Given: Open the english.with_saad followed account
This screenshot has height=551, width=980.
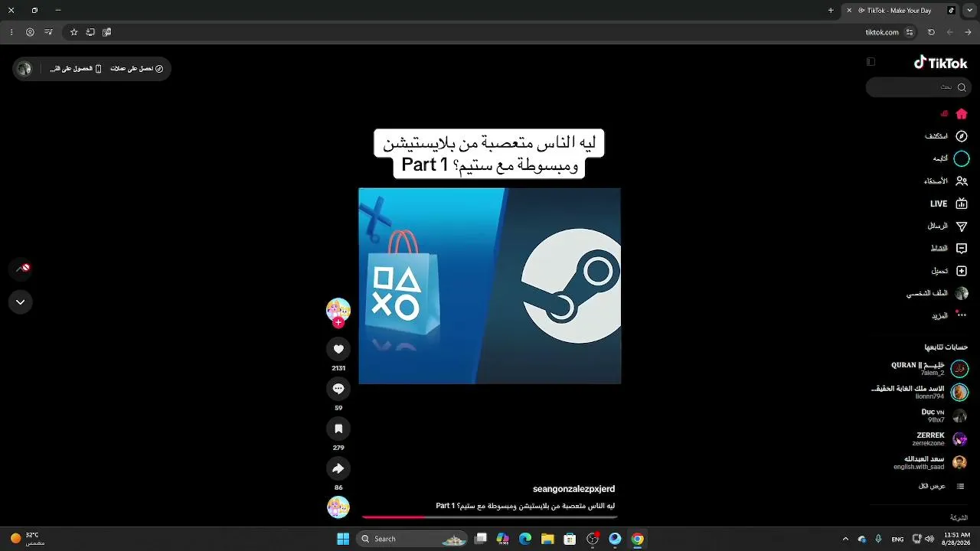Looking at the screenshot, I should [x=931, y=463].
